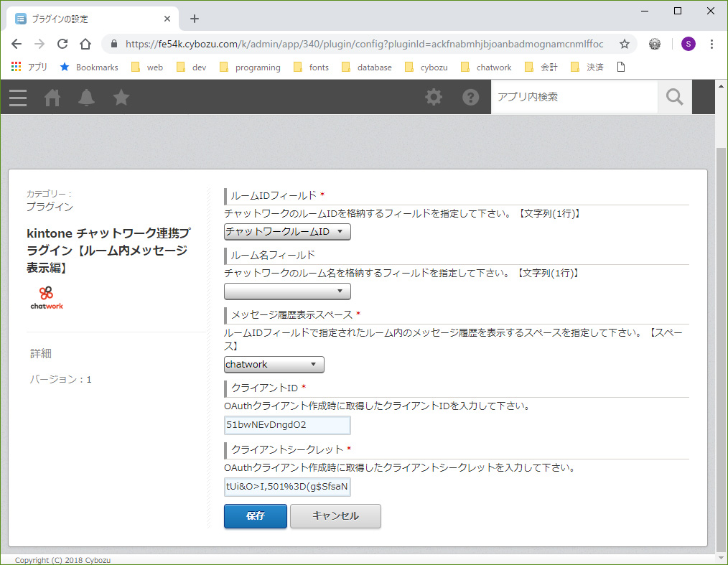Click the クライアントID input field
Screen dimensions: 728x565
point(287,425)
